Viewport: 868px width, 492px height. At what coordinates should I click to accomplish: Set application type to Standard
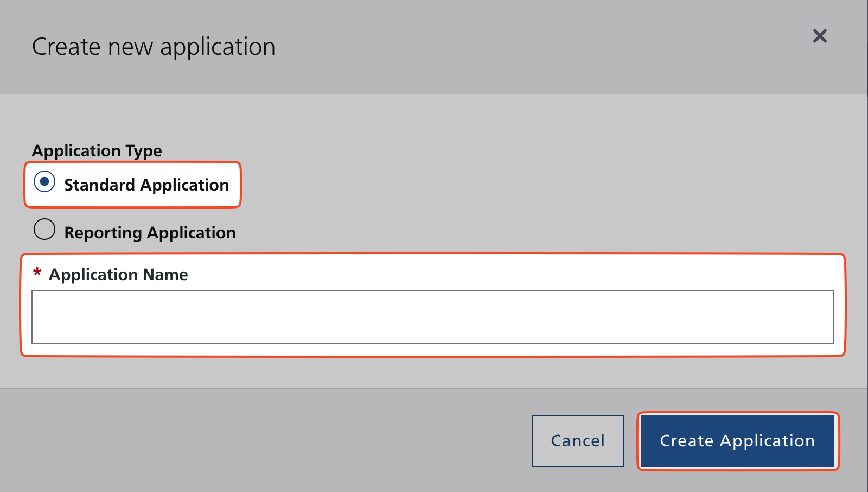pyautogui.click(x=44, y=181)
